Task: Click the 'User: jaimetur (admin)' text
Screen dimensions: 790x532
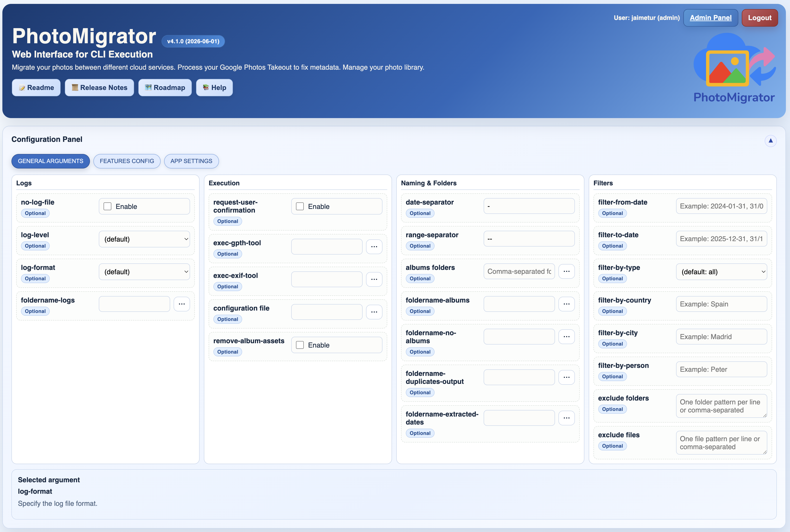Action: (646, 18)
